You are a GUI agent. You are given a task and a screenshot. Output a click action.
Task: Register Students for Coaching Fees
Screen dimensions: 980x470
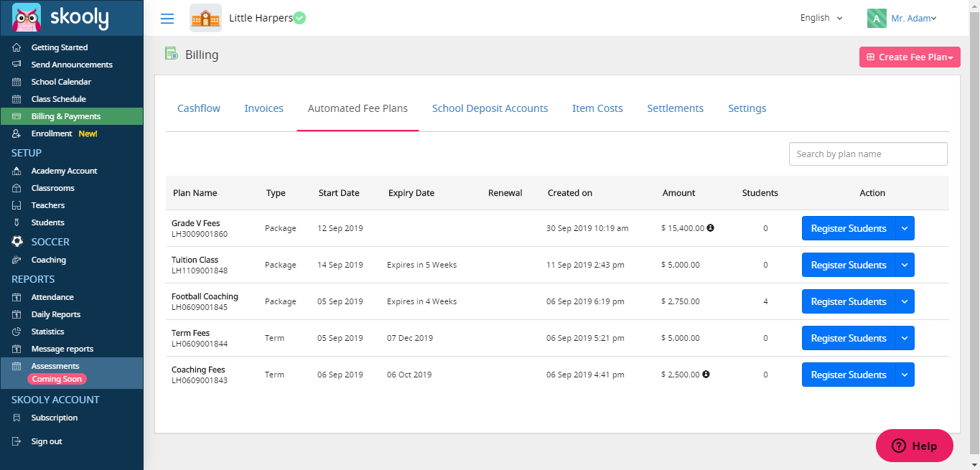pyautogui.click(x=849, y=375)
